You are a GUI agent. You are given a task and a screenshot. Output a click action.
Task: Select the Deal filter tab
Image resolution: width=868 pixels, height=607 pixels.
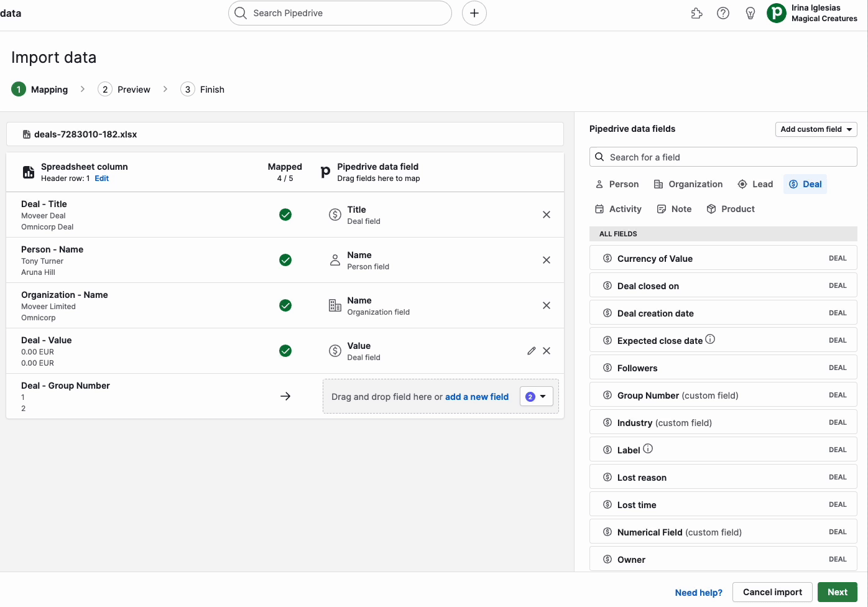[805, 183]
